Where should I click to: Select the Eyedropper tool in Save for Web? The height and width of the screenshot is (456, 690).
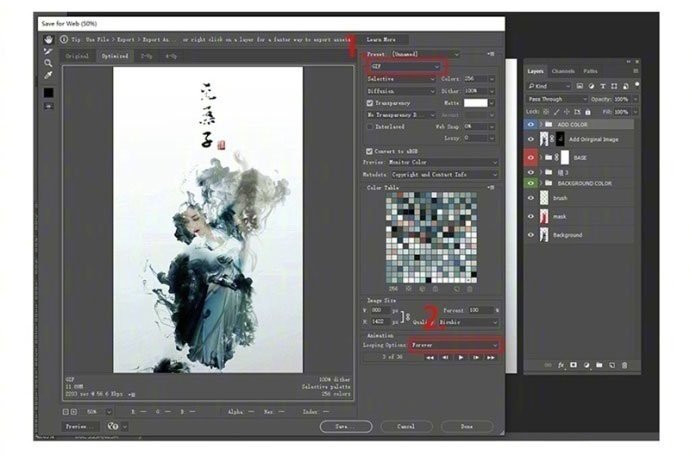coord(48,75)
